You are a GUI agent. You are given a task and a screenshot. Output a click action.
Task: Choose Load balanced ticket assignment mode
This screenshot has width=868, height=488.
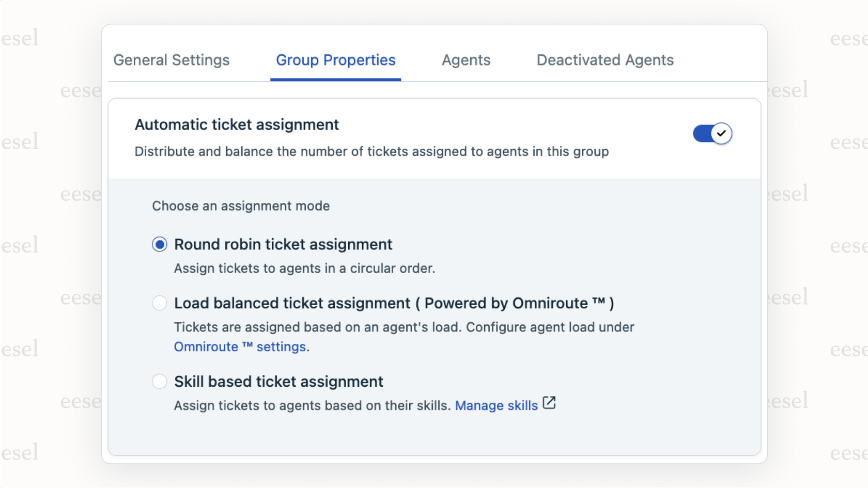[x=160, y=303]
